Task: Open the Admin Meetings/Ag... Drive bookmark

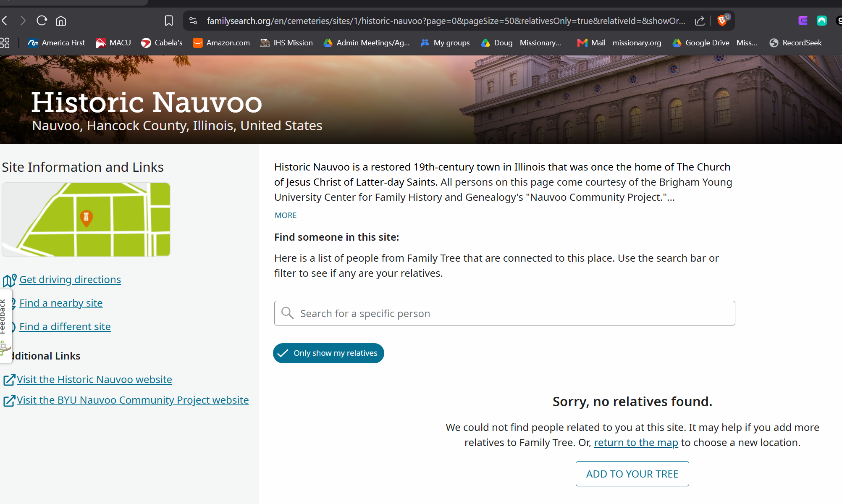Action: coord(367,43)
